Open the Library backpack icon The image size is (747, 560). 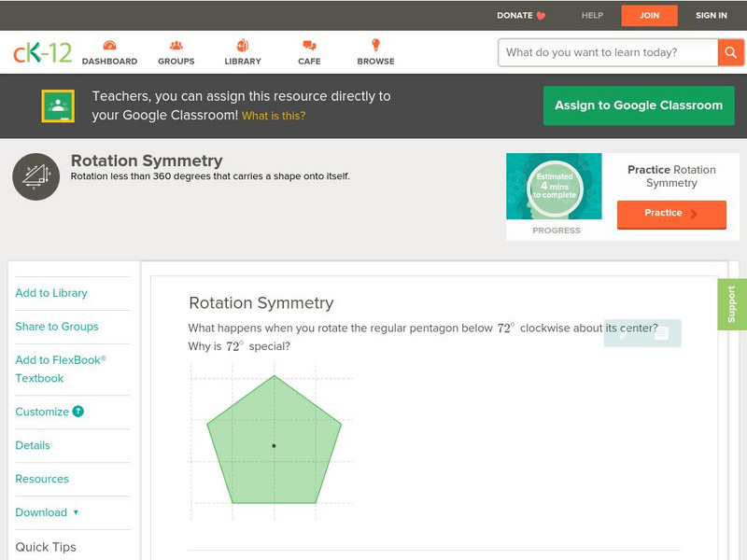[x=243, y=45]
